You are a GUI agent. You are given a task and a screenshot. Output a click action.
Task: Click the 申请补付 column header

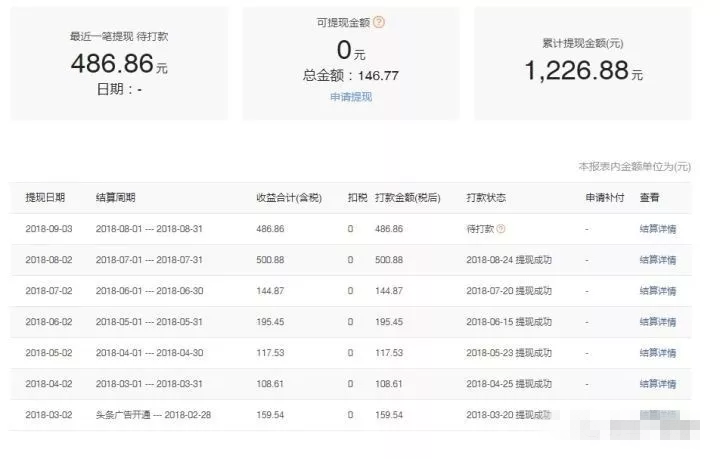pyautogui.click(x=605, y=197)
